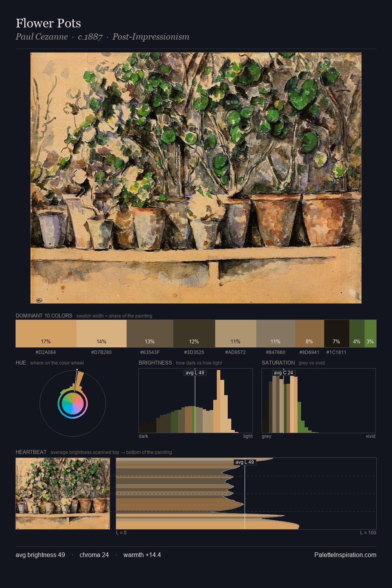Open PaletteInspiration.com link
392x588 pixels.
point(345,555)
